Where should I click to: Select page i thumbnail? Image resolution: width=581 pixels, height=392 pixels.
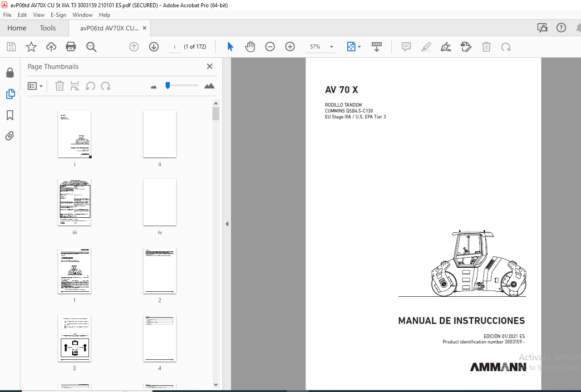[74, 134]
